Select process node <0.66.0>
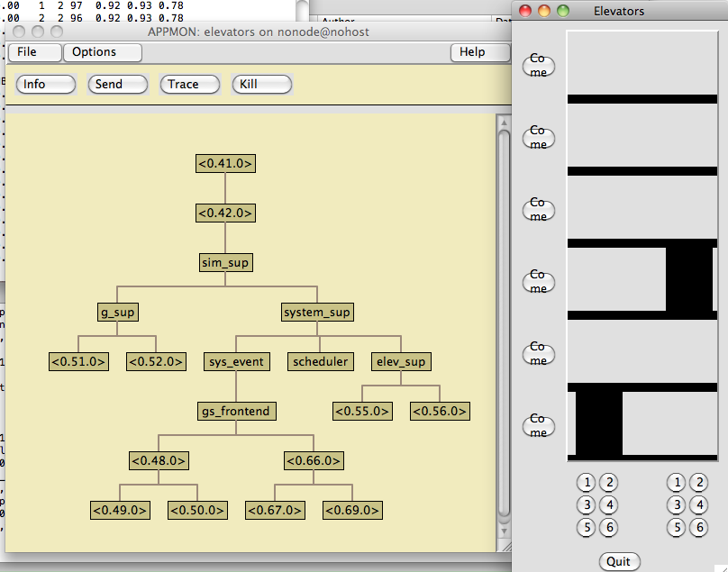Viewport: 728px width, 572px height. pyautogui.click(x=314, y=460)
